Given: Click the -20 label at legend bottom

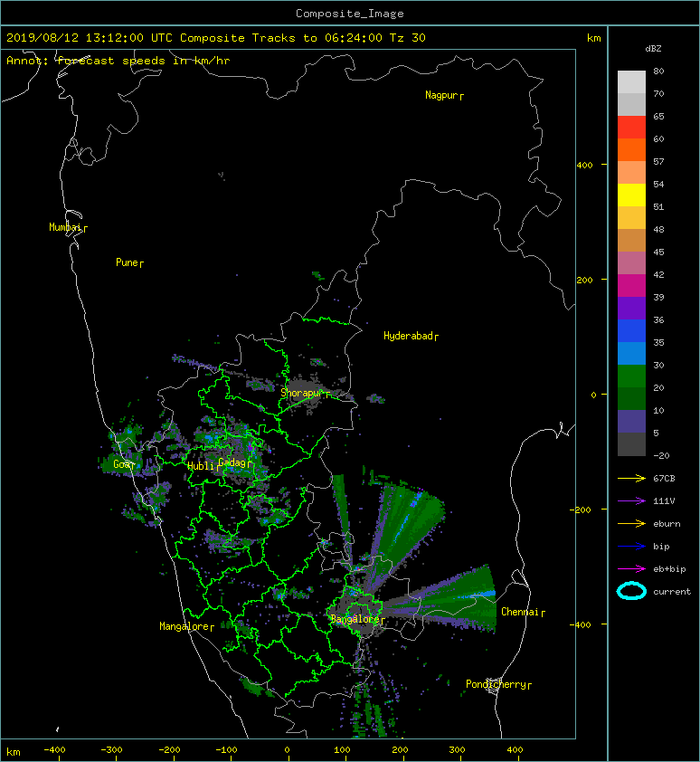Looking at the screenshot, I should 661,455.
